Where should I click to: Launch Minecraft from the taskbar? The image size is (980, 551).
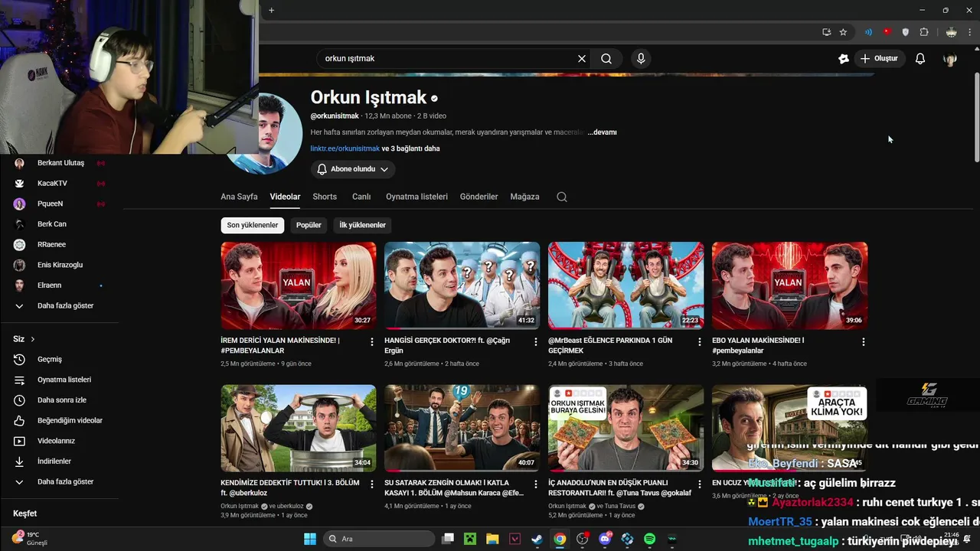coord(470,539)
